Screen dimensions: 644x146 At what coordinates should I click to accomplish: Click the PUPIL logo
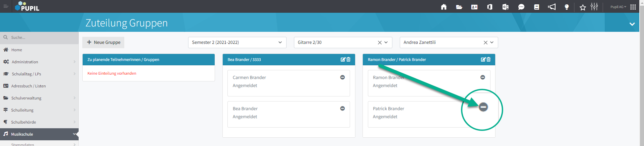[x=27, y=6]
